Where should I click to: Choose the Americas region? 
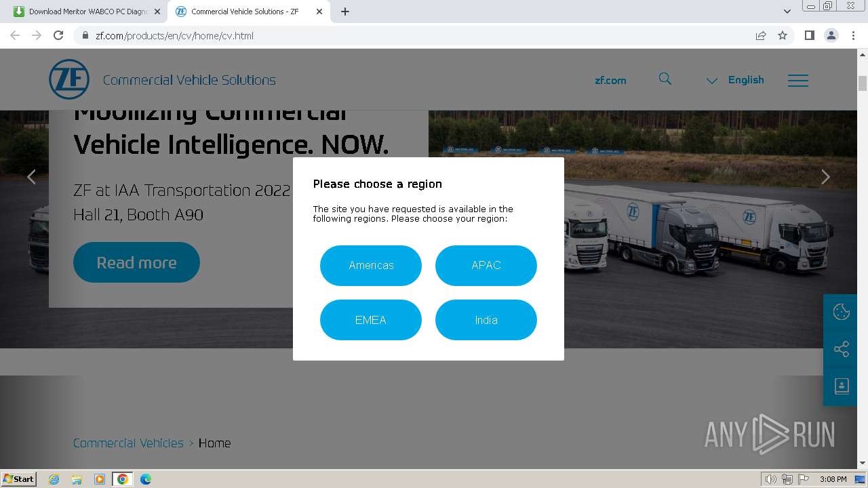pyautogui.click(x=371, y=266)
